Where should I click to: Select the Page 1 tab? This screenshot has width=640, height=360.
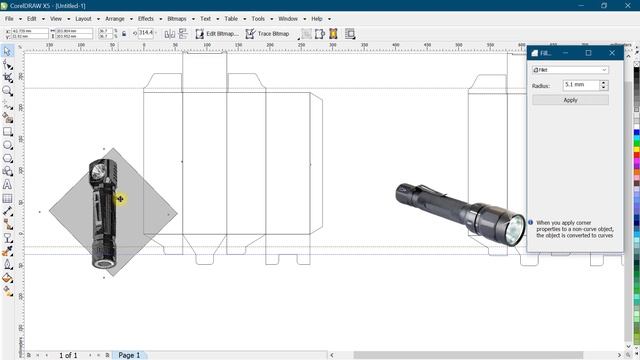(129, 355)
